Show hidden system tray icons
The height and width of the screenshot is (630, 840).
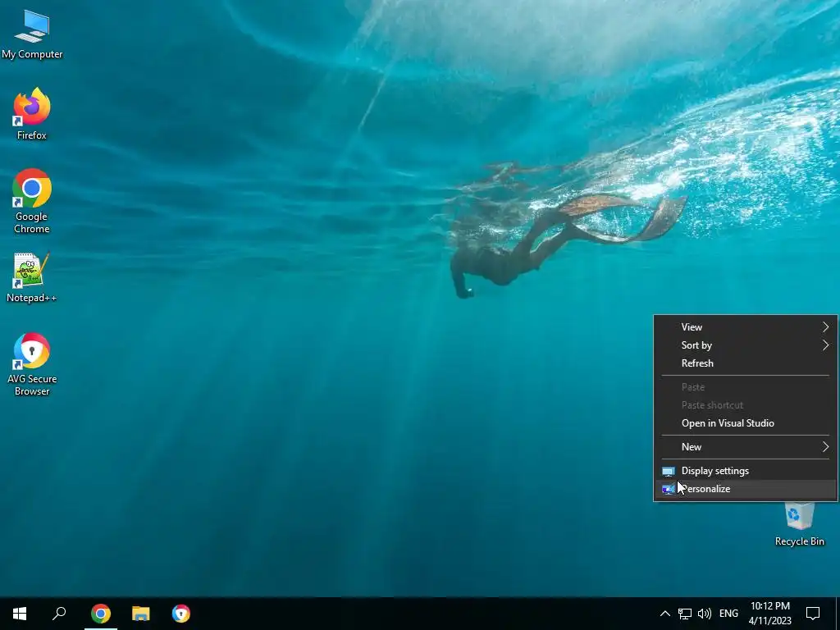664,614
